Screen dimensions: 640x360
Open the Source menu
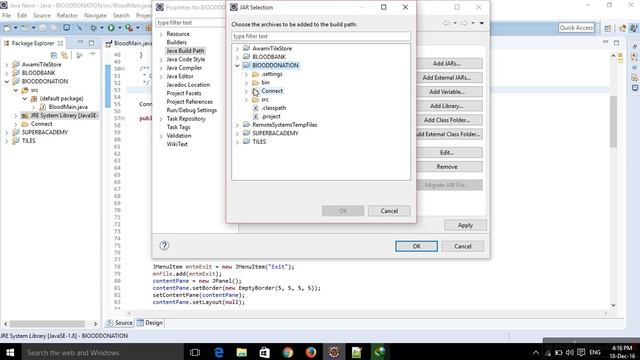point(42,16)
